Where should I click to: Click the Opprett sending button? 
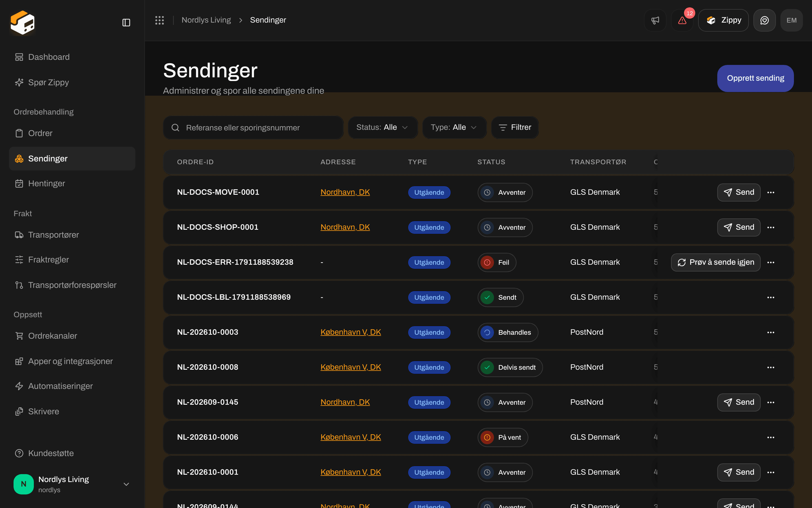755,78
